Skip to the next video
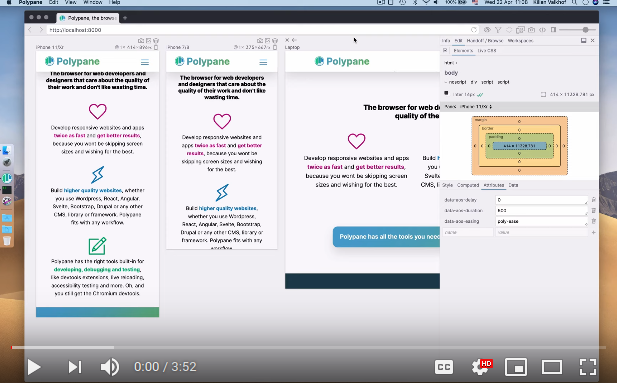 75,367
